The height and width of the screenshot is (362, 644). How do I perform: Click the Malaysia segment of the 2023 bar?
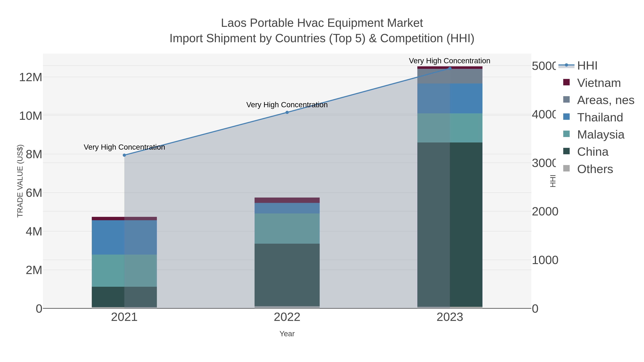450,128
